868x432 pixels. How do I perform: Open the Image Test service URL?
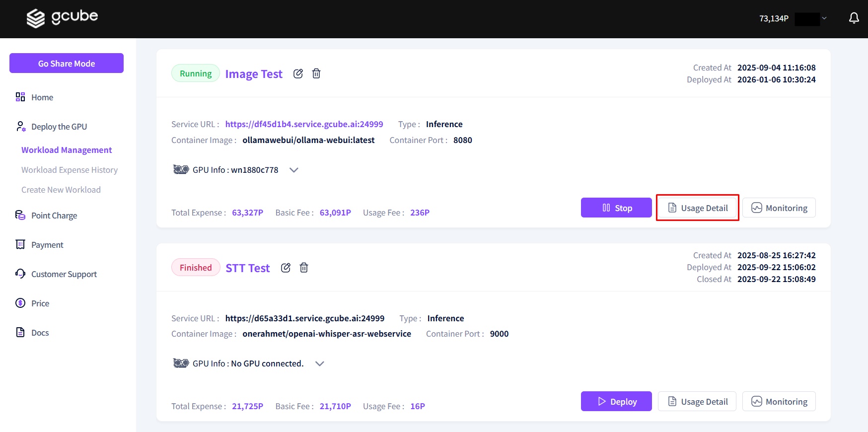click(304, 124)
